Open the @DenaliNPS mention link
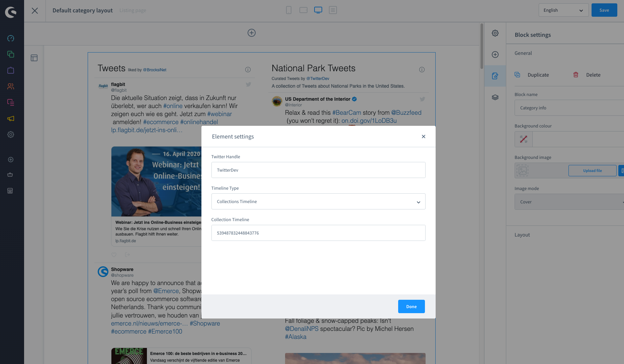 point(302,329)
